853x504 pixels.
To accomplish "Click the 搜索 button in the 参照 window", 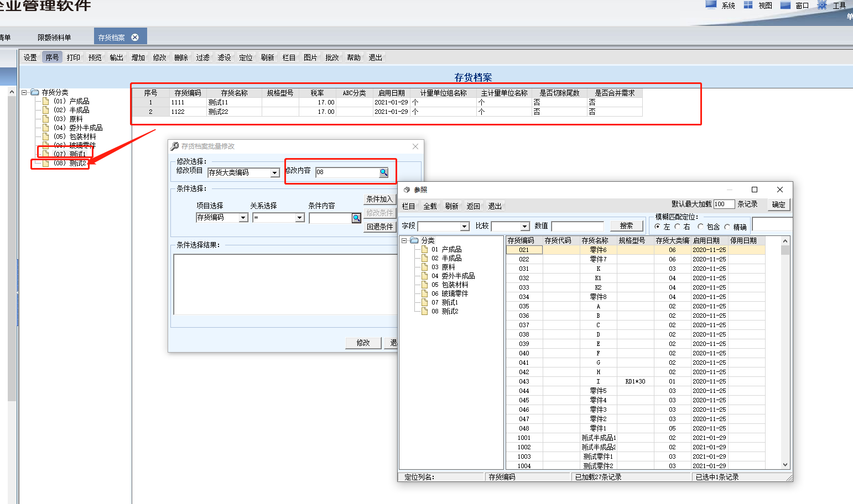I will (x=627, y=226).
